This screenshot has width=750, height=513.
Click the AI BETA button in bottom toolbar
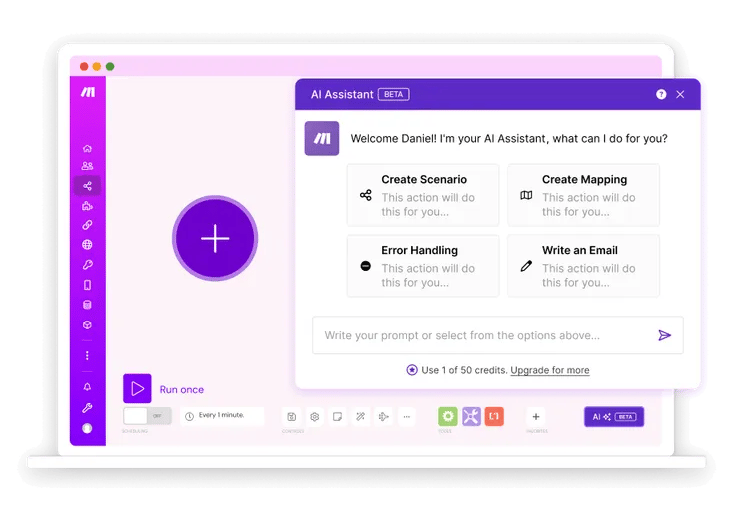point(614,417)
